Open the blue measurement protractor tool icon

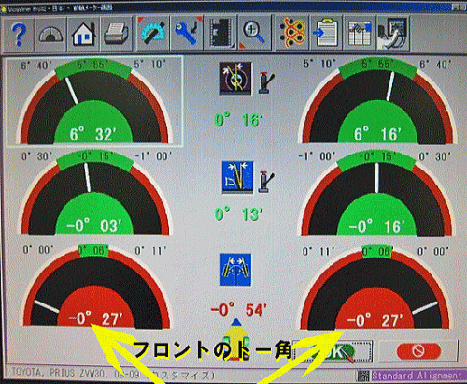(x=153, y=34)
